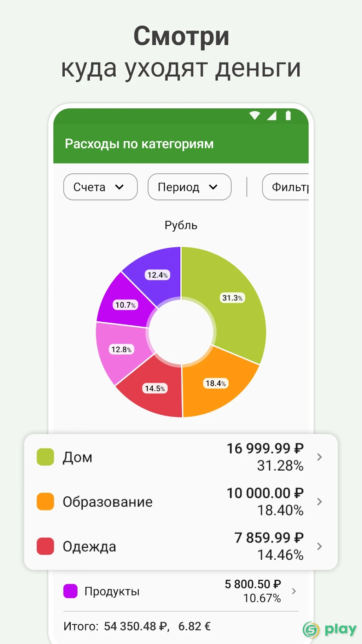Viewport: 362px width, 644px height.
Task: Click the 10.67% percentage value
Action: point(262,598)
